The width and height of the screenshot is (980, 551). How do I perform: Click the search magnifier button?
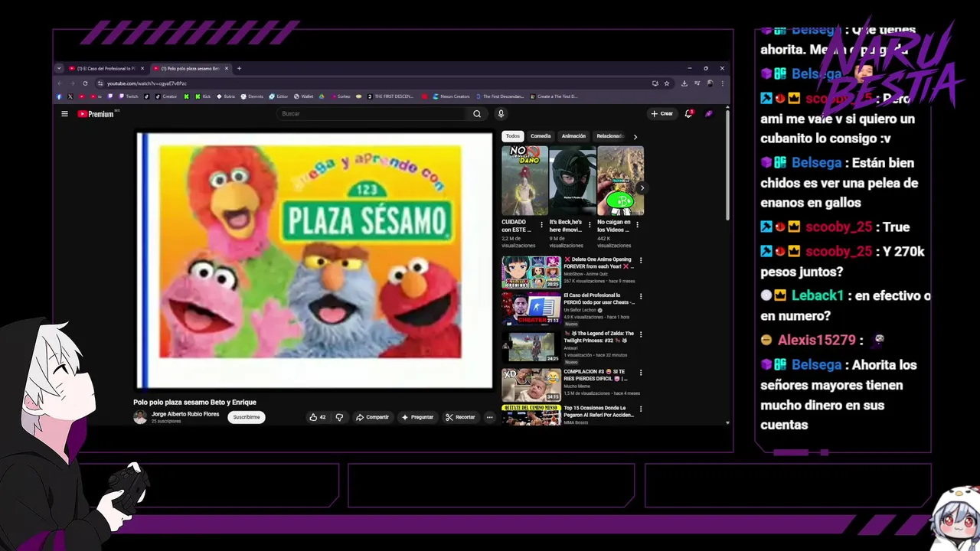[477, 114]
